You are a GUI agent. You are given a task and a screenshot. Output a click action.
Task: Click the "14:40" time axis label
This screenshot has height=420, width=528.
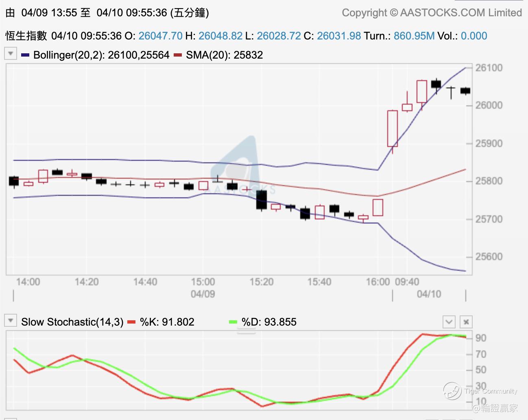click(145, 282)
